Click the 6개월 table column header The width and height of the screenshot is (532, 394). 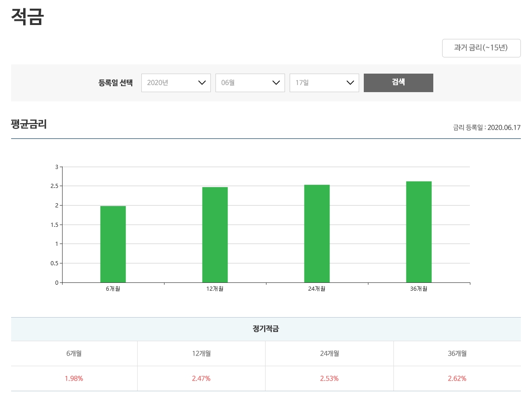[74, 353]
